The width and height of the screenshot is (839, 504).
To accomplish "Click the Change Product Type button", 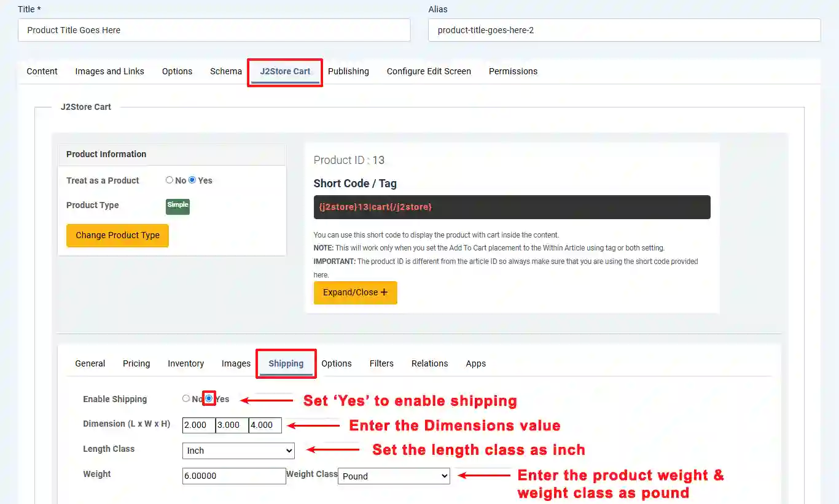I will coord(117,235).
